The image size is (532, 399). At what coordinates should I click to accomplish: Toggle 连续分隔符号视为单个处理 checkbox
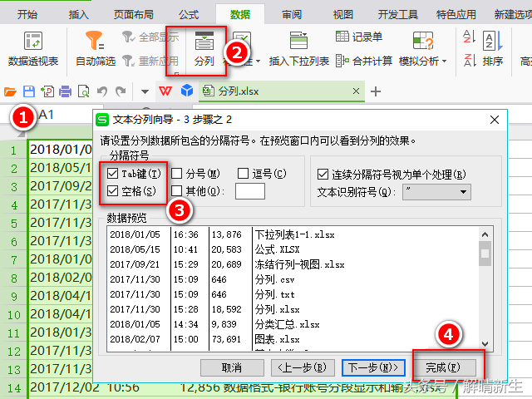tap(323, 175)
